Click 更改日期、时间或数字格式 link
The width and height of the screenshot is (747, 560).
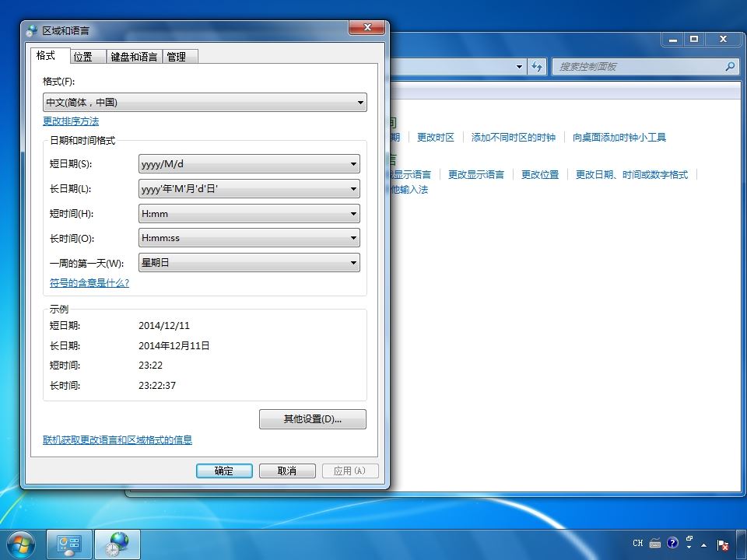(632, 175)
